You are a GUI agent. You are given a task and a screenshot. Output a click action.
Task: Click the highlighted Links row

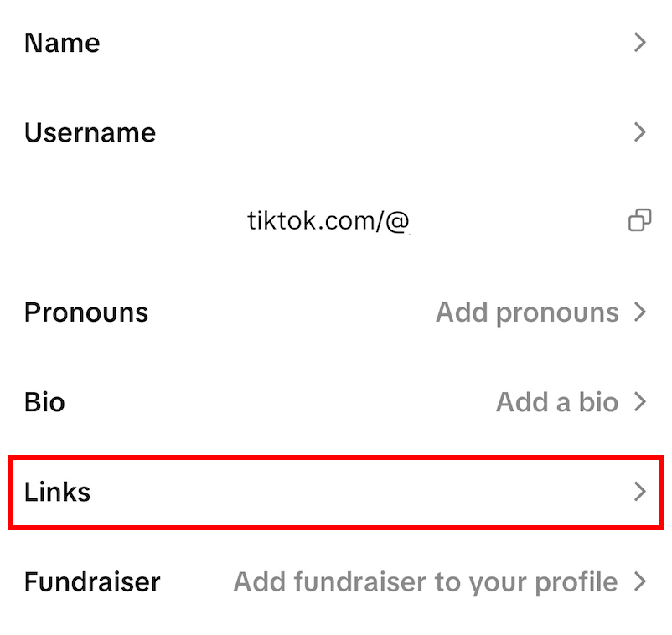335,492
